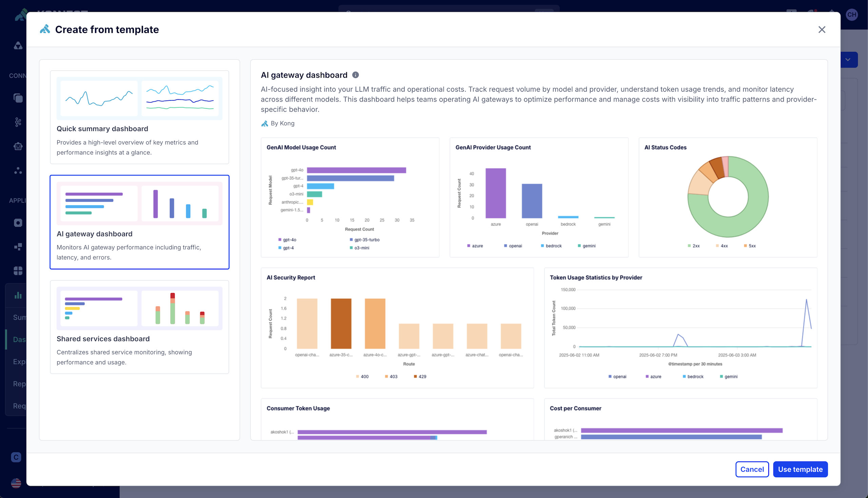868x498 pixels.
Task: Click the GenAI Model Usage Count title
Action: click(x=301, y=148)
